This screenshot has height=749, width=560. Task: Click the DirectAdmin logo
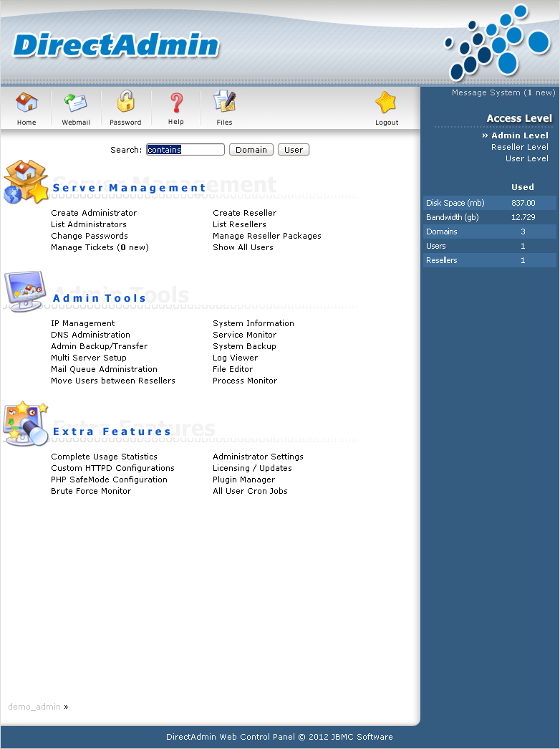pyautogui.click(x=115, y=45)
